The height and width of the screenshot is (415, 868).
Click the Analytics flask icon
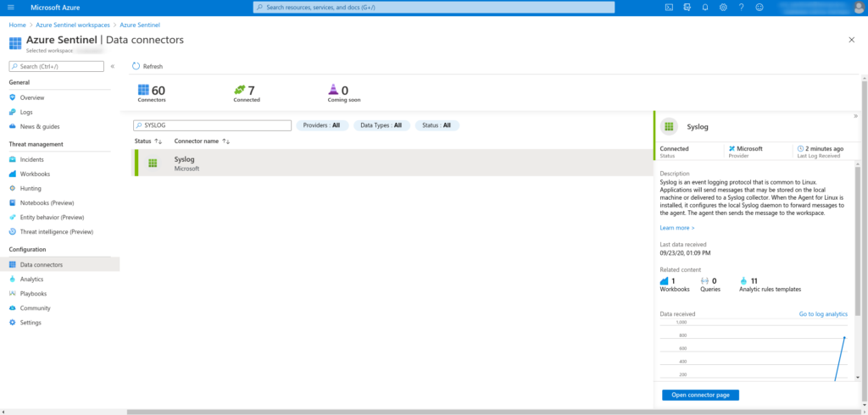click(13, 279)
